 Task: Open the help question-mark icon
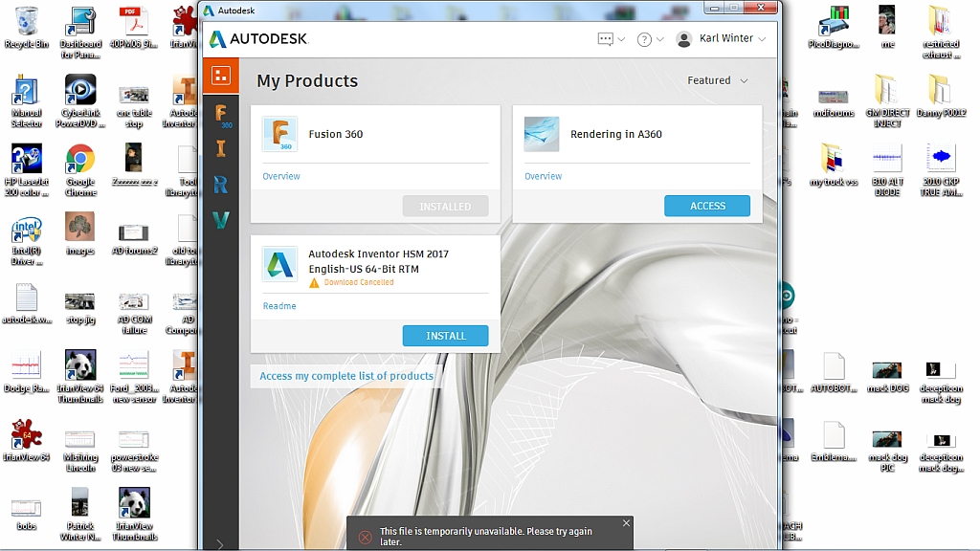(x=642, y=38)
